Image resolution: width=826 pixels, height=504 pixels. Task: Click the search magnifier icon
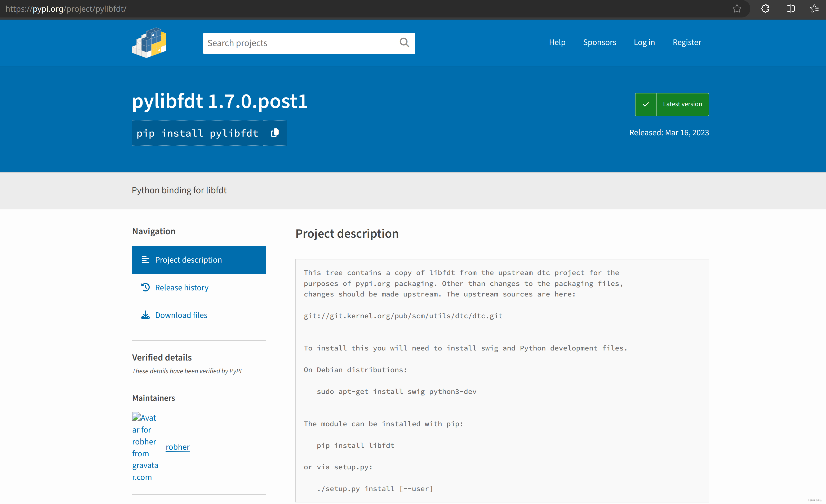(x=404, y=43)
